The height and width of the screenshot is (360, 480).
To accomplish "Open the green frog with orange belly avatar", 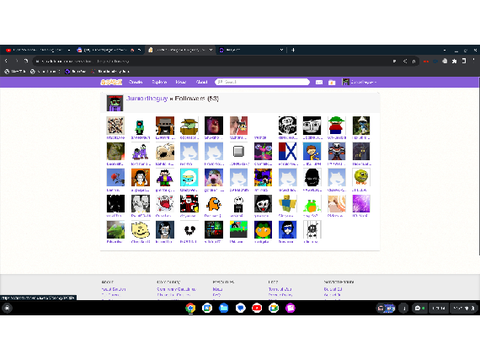I will click(x=312, y=204).
